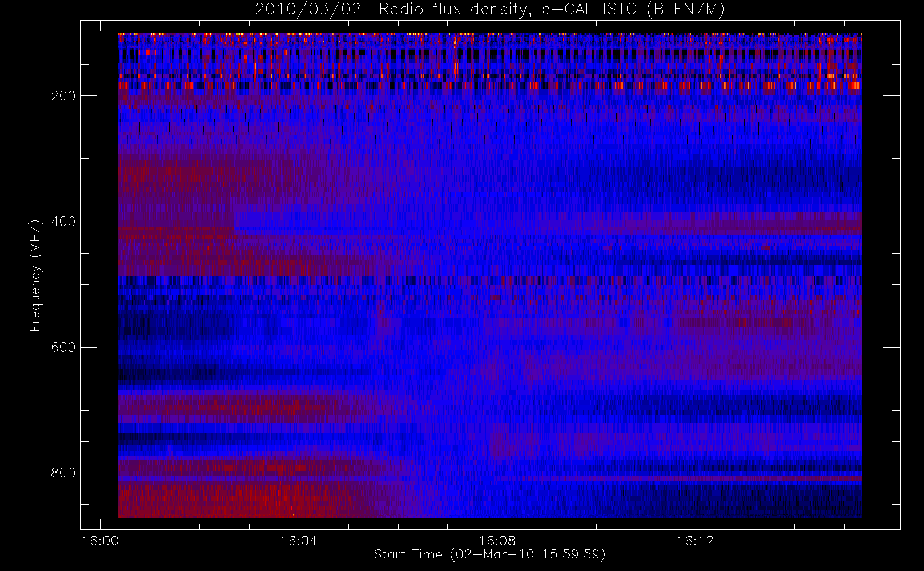Viewport: 924px width, 571px height.
Task: Click the 400 frequency tick label
Action: tap(63, 222)
